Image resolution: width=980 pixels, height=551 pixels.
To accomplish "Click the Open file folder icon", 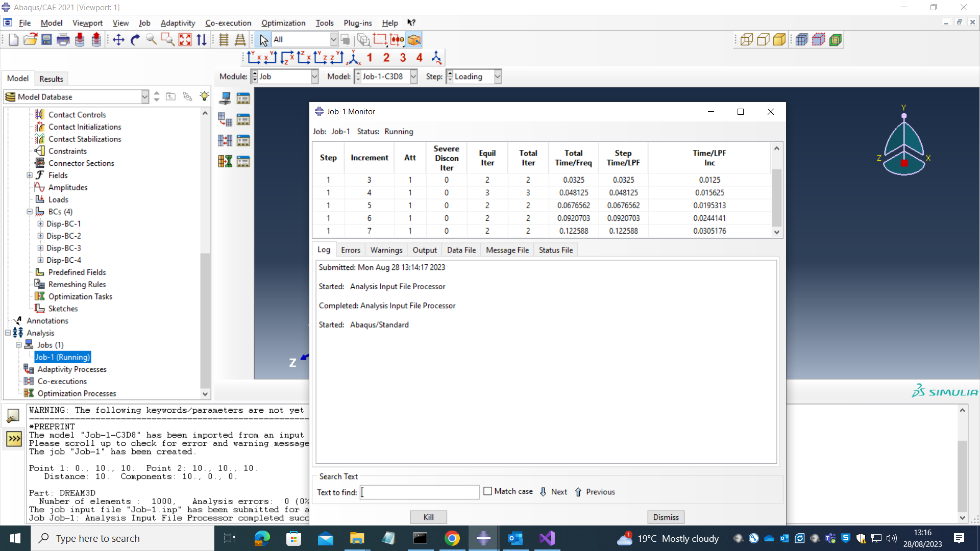I will click(x=30, y=40).
